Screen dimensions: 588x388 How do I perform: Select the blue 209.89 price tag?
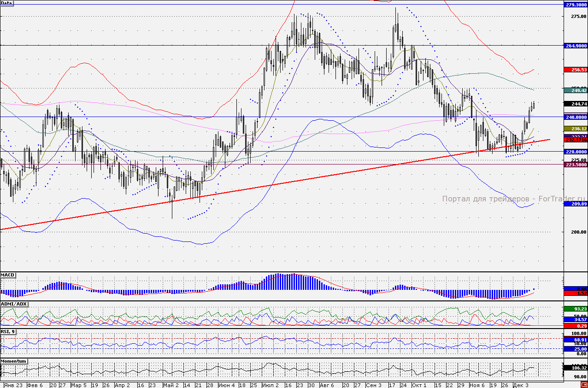pos(575,204)
